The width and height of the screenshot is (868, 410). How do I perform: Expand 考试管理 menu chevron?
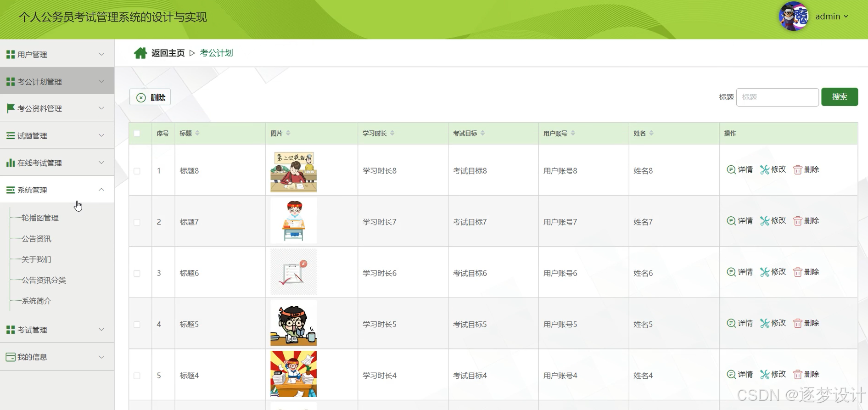click(x=101, y=329)
